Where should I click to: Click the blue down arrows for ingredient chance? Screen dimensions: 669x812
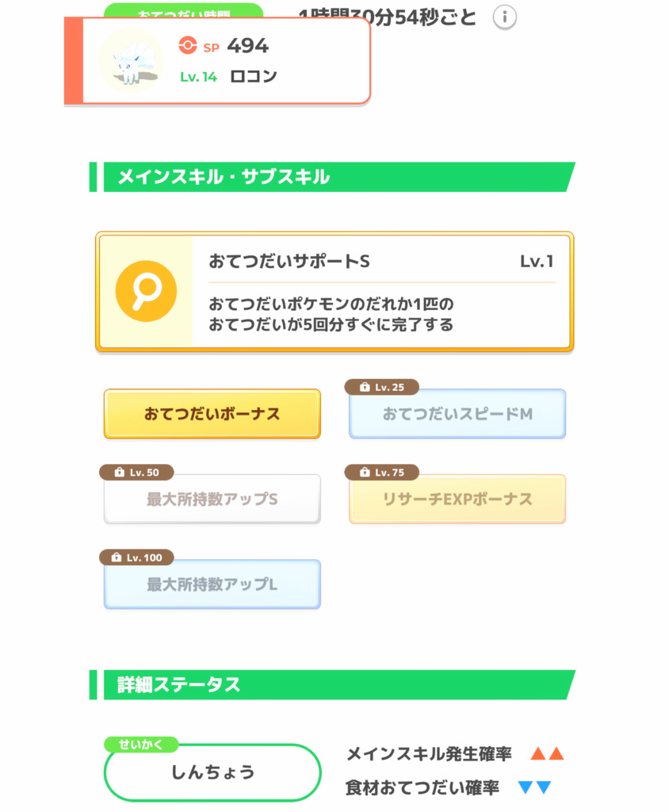(534, 788)
